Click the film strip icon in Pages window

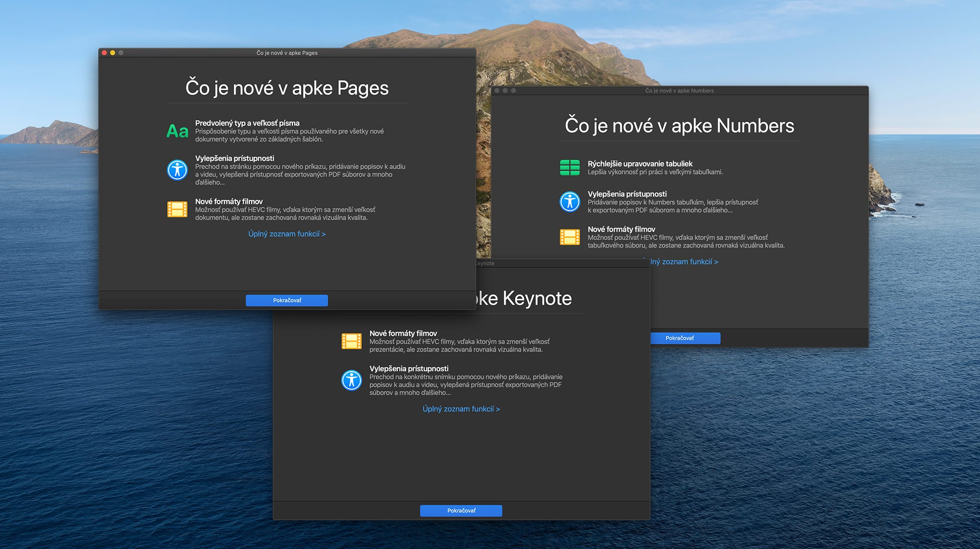pos(177,209)
